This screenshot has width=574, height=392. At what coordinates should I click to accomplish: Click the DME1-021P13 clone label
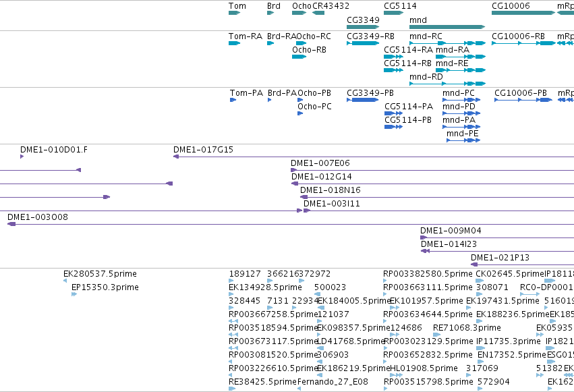pyautogui.click(x=500, y=258)
